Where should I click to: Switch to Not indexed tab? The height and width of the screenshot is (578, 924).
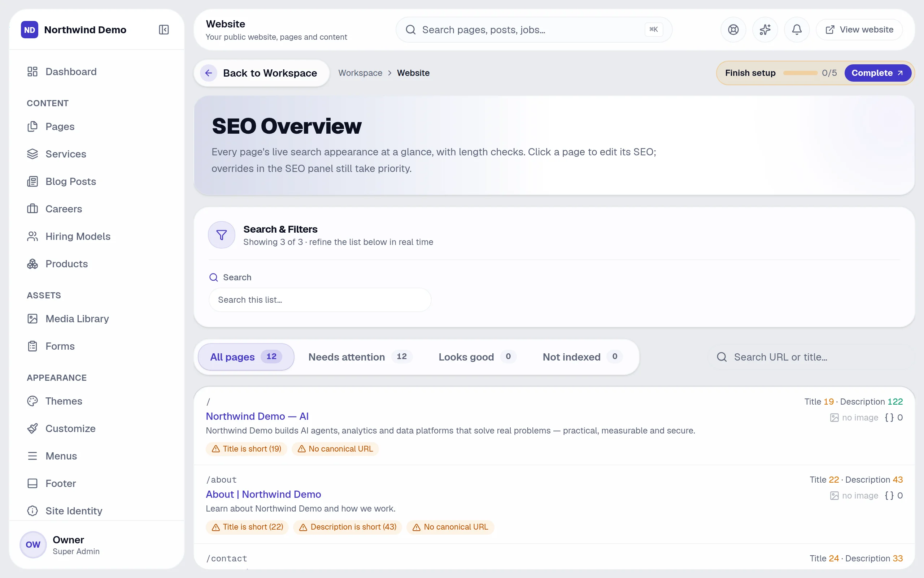click(x=583, y=357)
